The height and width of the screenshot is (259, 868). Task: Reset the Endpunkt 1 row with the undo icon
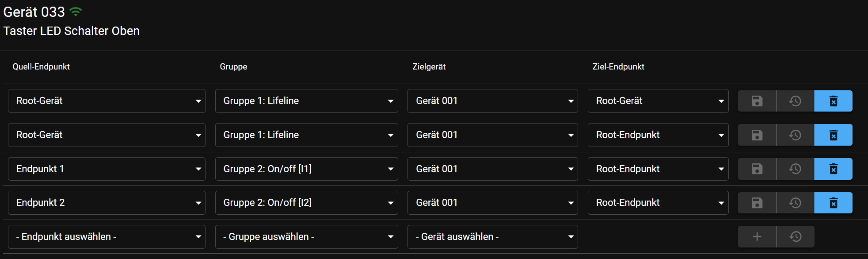(795, 169)
